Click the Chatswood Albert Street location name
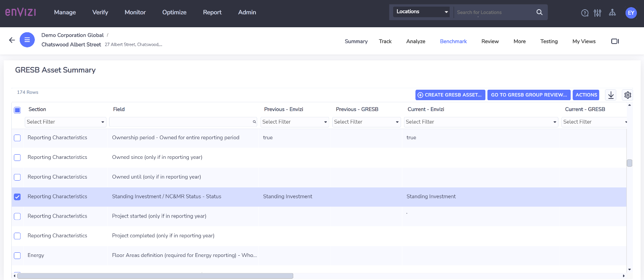 [x=71, y=44]
